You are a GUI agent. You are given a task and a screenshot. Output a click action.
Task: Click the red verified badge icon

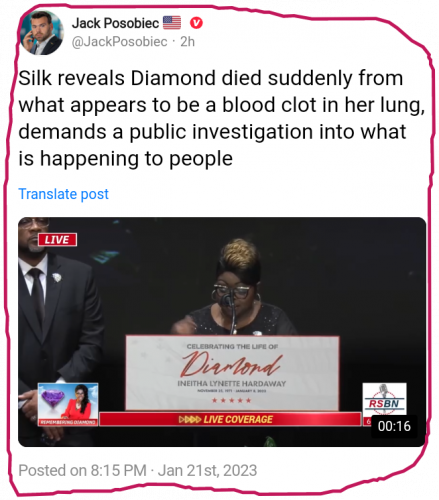pos(196,23)
